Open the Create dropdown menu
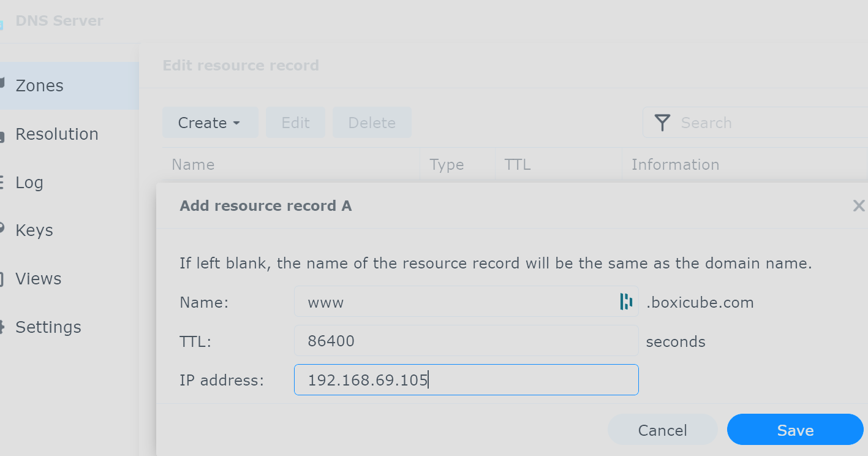This screenshot has width=868, height=456. 210,123
